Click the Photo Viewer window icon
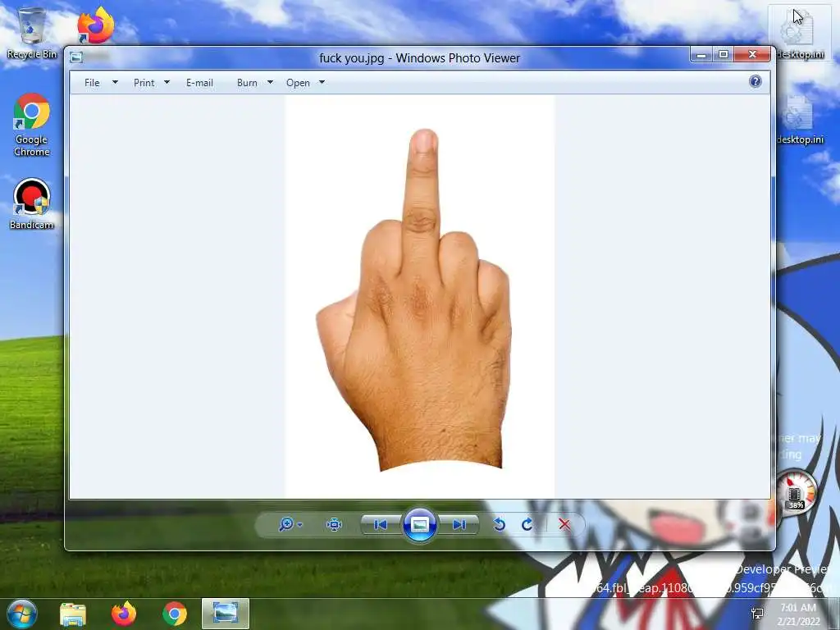The image size is (840, 630). point(76,57)
